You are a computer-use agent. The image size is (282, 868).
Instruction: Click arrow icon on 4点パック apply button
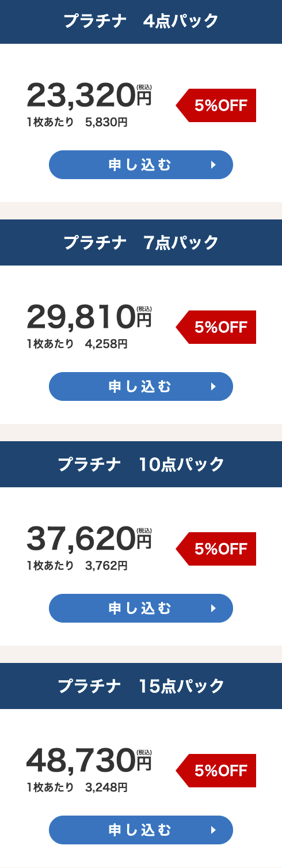tap(213, 165)
